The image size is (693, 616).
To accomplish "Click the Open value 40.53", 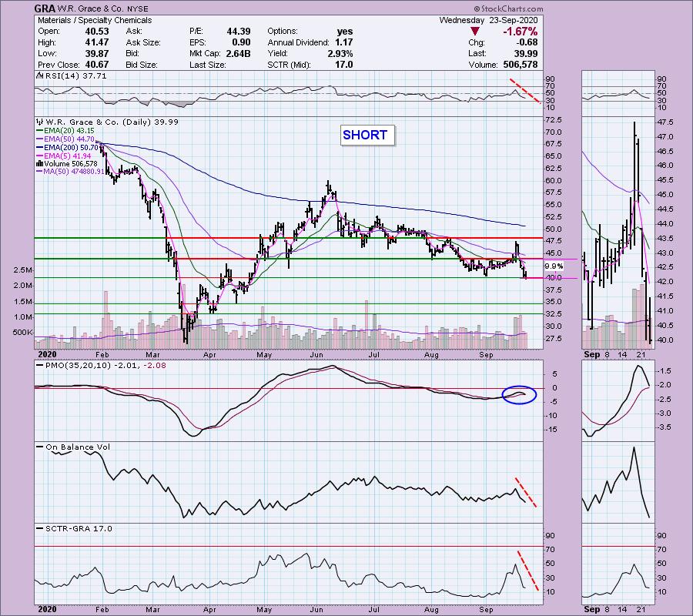I will 97,32.
